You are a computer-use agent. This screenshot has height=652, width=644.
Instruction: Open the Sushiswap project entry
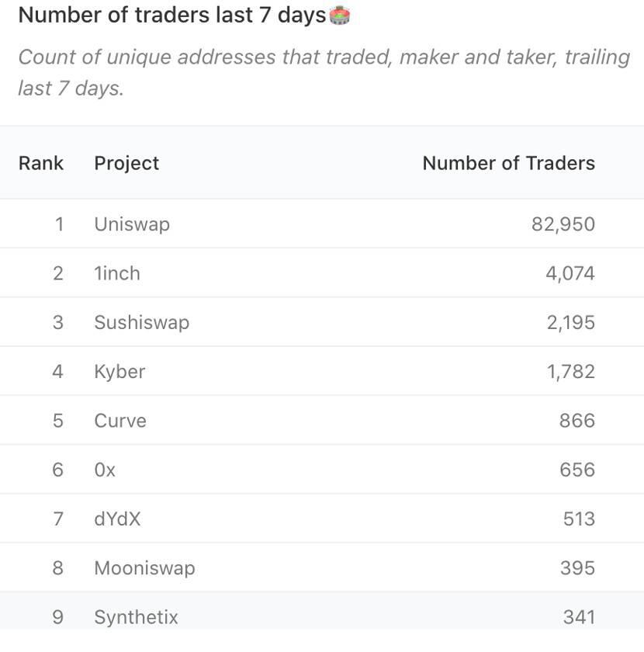tap(141, 322)
